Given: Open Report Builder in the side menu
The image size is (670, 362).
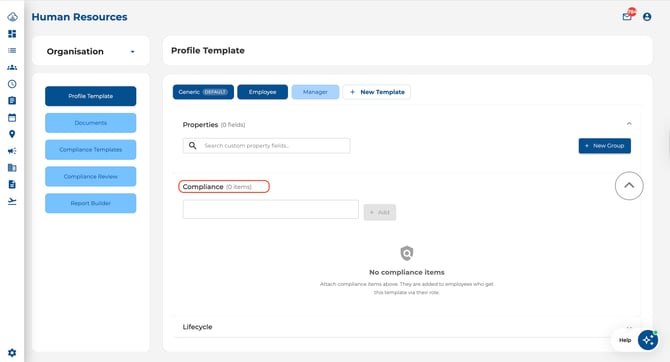Looking at the screenshot, I should coord(91,203).
